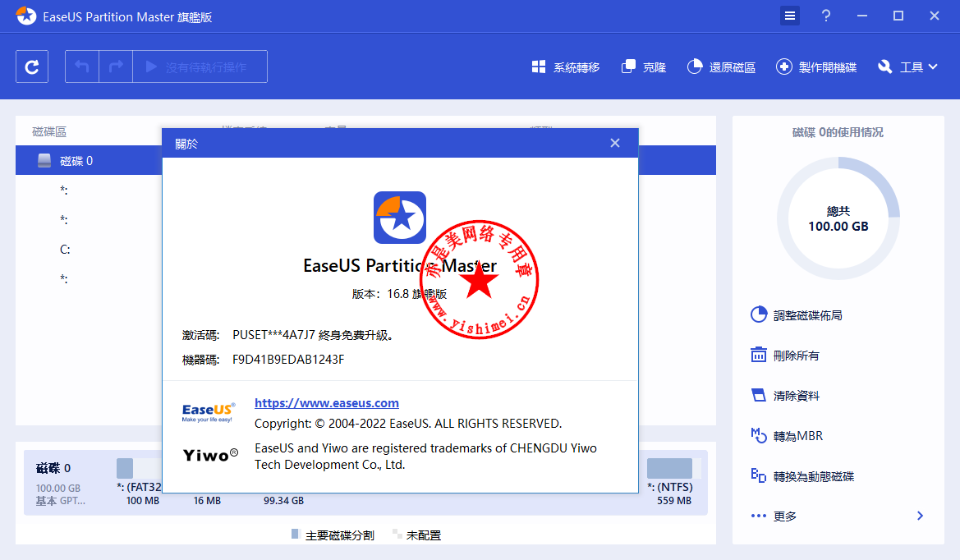
Task: Open 還原磁區 partition recovery
Action: point(721,67)
